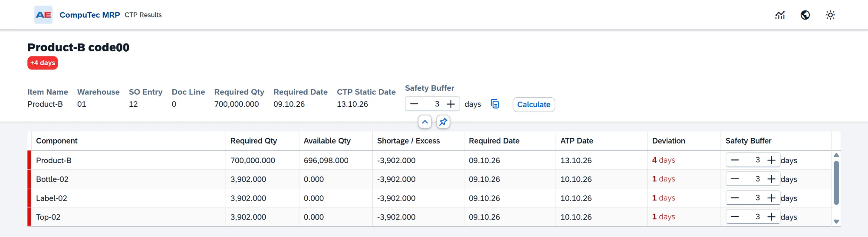This screenshot has height=237, width=868.
Task: Decrease Safety Buffer for Product-B row
Action: [735, 160]
